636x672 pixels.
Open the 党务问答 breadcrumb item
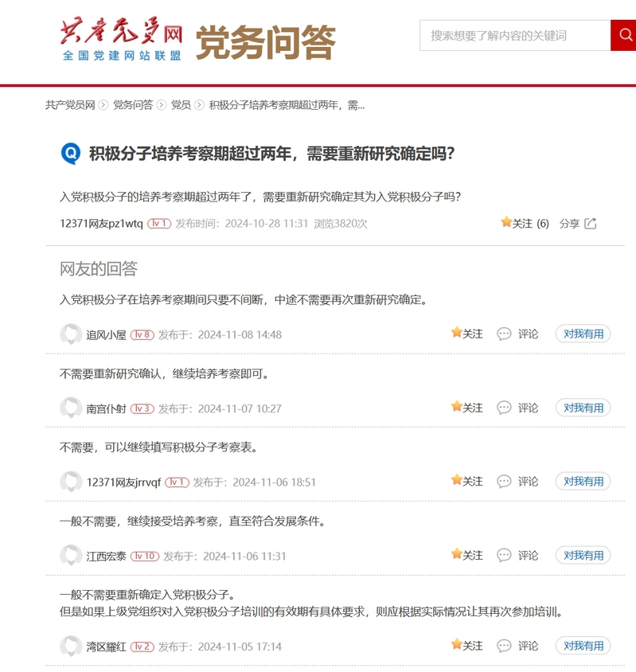132,105
